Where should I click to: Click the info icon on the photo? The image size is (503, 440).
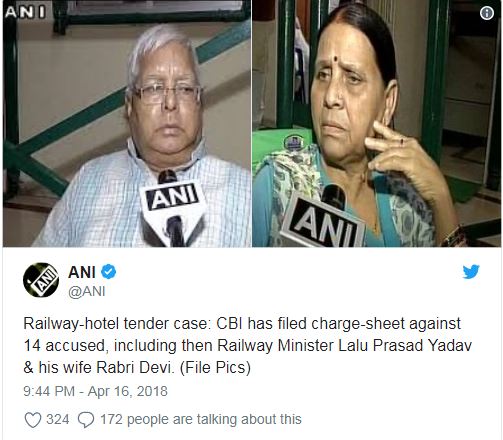click(x=487, y=13)
